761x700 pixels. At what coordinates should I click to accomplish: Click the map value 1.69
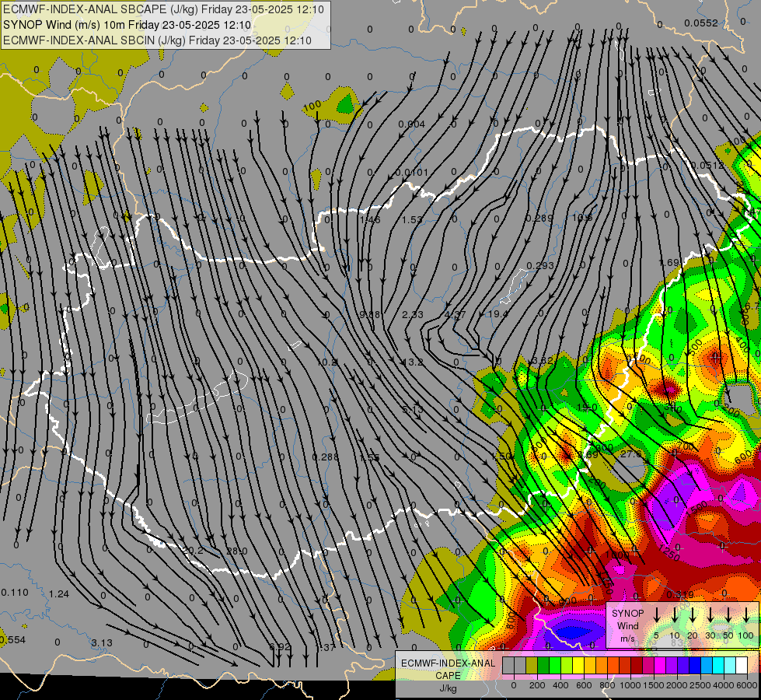(668, 263)
